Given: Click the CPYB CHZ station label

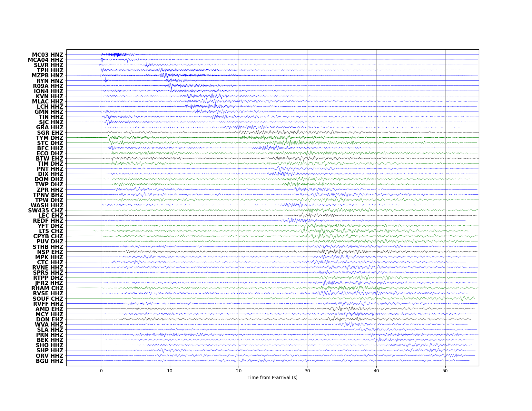Looking at the screenshot, I should (x=48, y=237).
